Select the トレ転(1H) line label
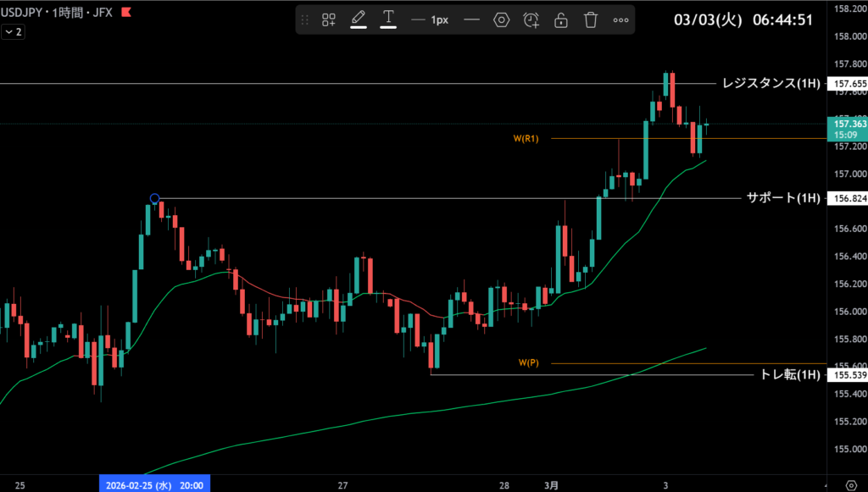The image size is (868, 492). [790, 374]
